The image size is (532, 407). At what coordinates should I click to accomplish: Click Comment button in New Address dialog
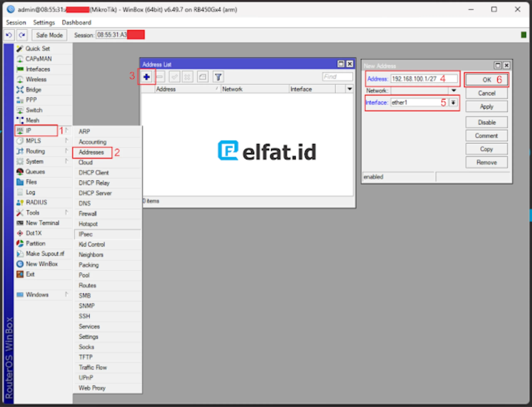click(x=486, y=136)
